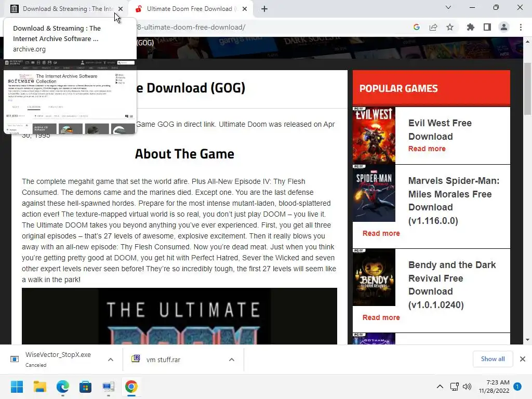
Task: Open the Bendy and the Dark Revival cover
Action: click(374, 277)
